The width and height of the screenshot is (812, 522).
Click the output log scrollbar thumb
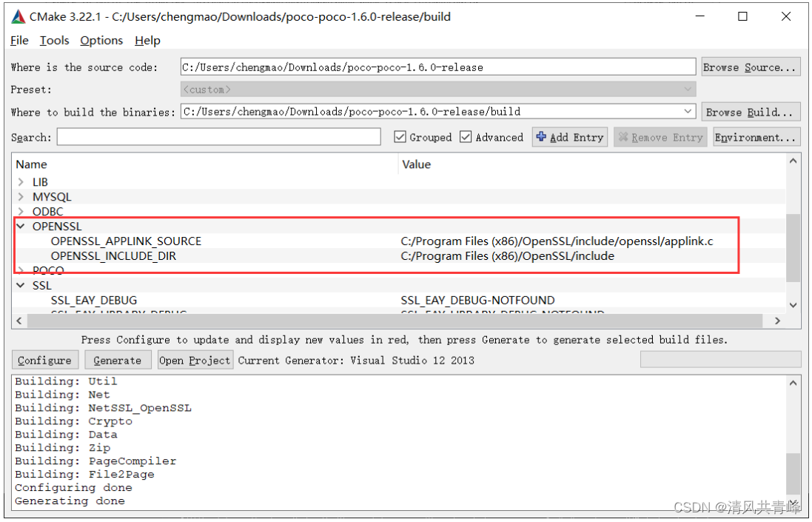793,473
